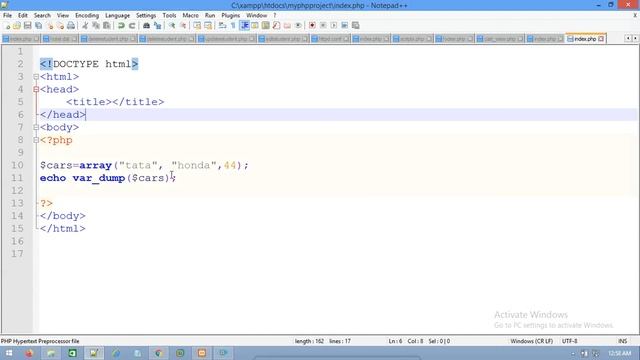
Task: Click the New file toolbar icon
Action: pos(7,26)
